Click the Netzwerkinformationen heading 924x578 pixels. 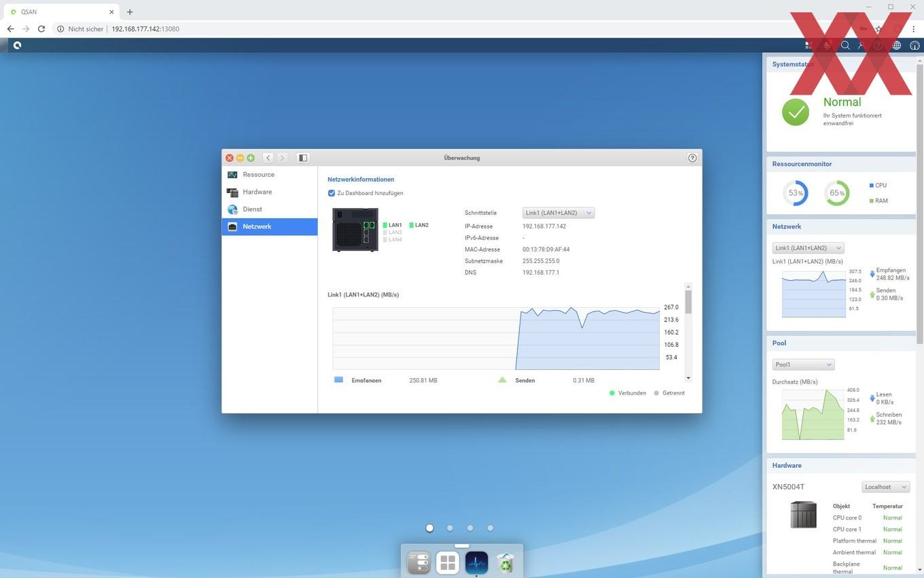coord(361,180)
